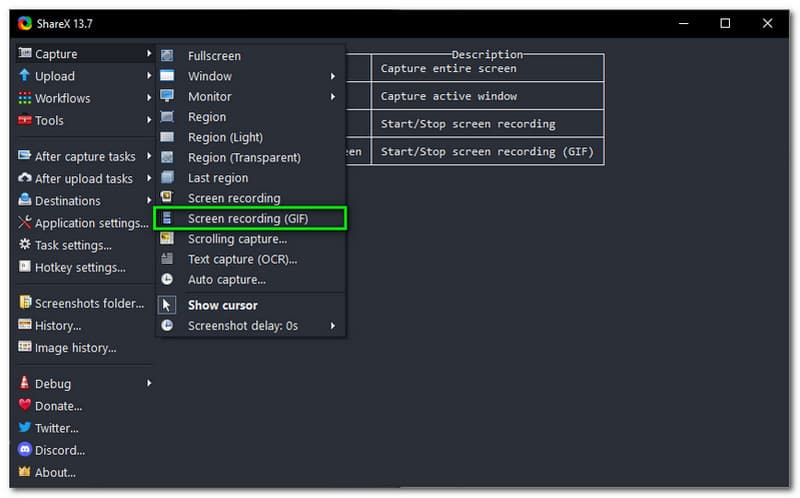Open Application settings
This screenshot has width=800, height=498.
pos(91,223)
